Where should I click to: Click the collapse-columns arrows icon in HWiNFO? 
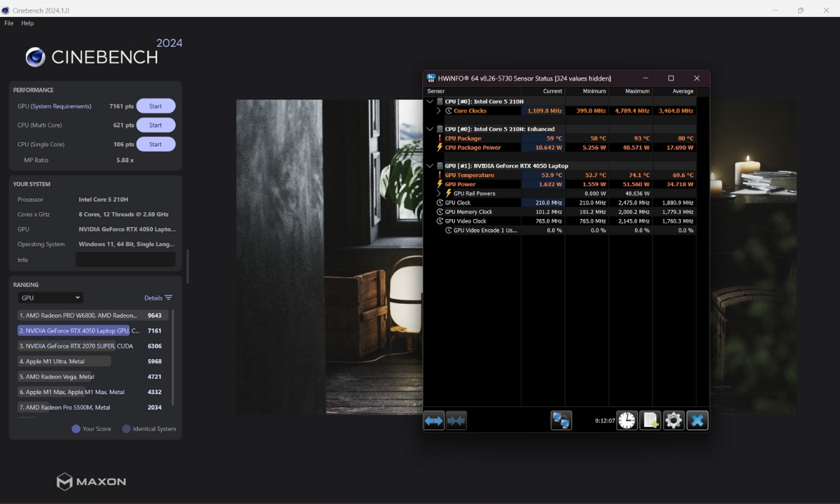(x=456, y=421)
